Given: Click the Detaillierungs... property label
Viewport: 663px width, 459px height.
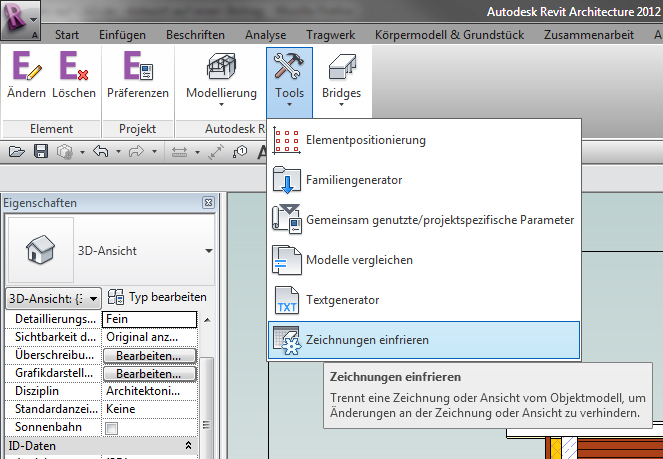Looking at the screenshot, I should (x=55, y=319).
